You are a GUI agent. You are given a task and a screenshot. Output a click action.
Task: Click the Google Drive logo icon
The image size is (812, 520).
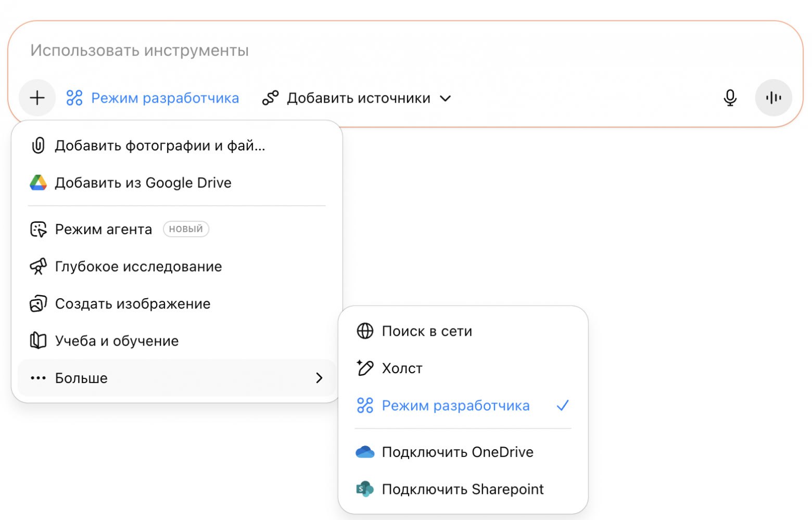click(38, 183)
